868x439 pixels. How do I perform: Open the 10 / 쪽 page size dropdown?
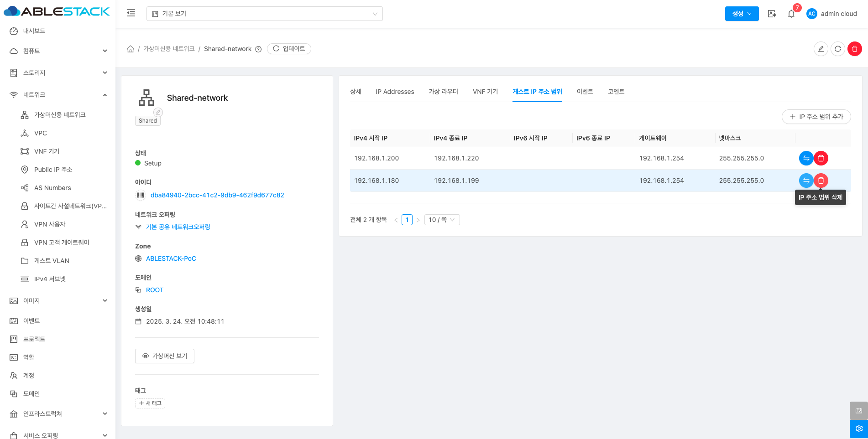(x=441, y=220)
